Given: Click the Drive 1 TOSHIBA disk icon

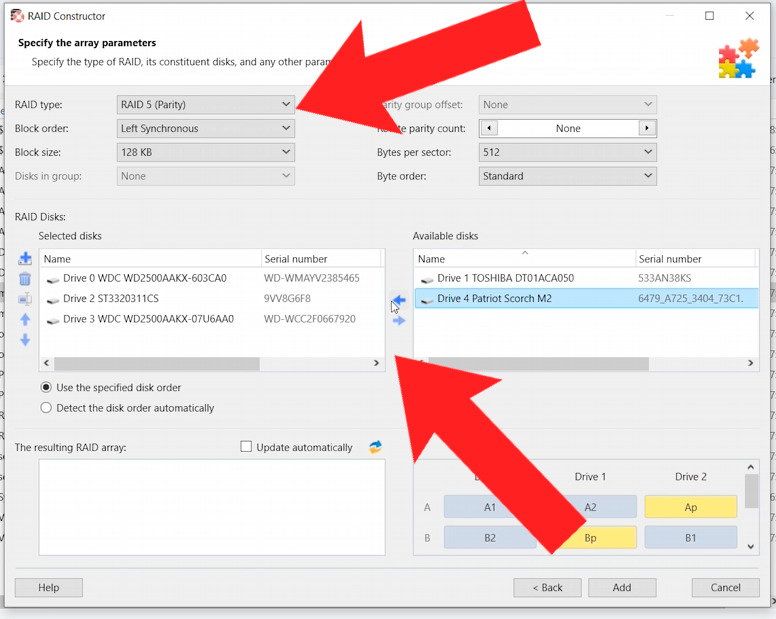Looking at the screenshot, I should [427, 279].
